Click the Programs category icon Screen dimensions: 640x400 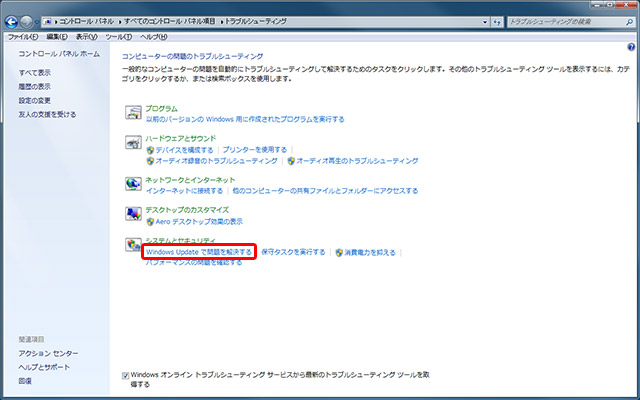coord(131,113)
